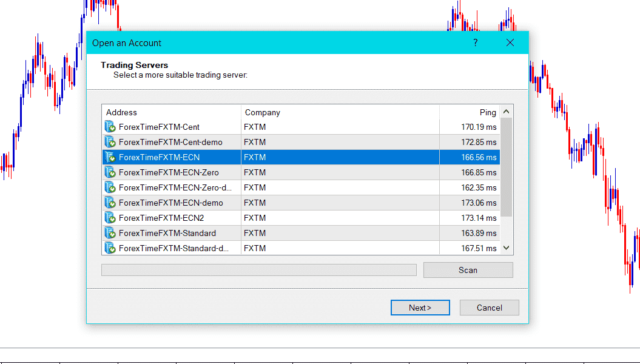Click the server icon beside ForexTimeFXTM-Cent-demo
The width and height of the screenshot is (640, 364).
[110, 142]
